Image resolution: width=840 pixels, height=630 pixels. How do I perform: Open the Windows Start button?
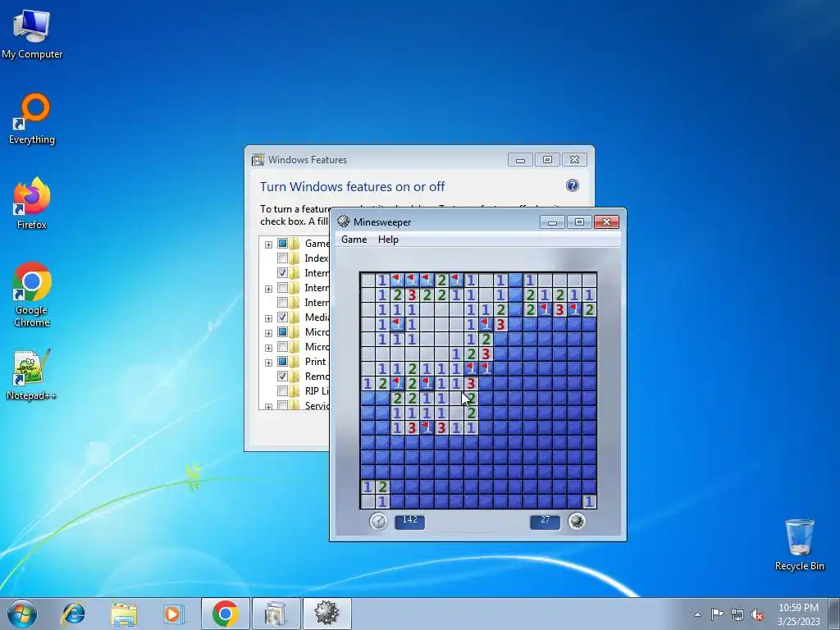[22, 614]
